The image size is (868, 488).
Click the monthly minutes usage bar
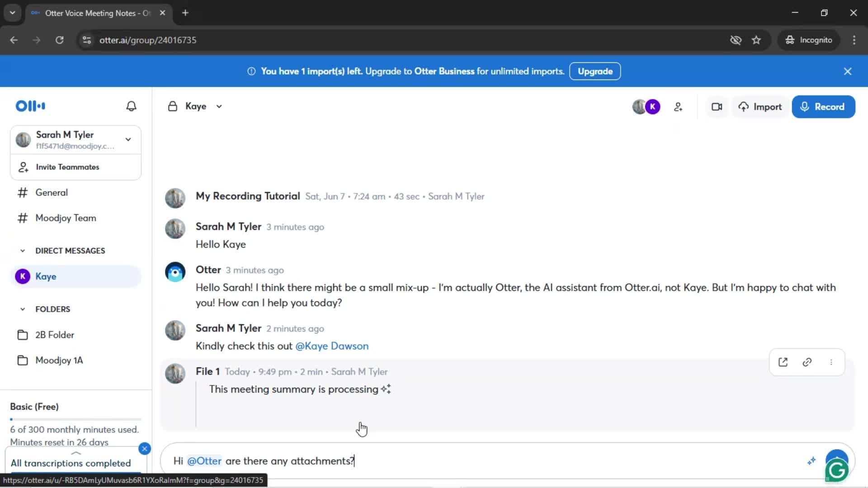pyautogui.click(x=76, y=419)
